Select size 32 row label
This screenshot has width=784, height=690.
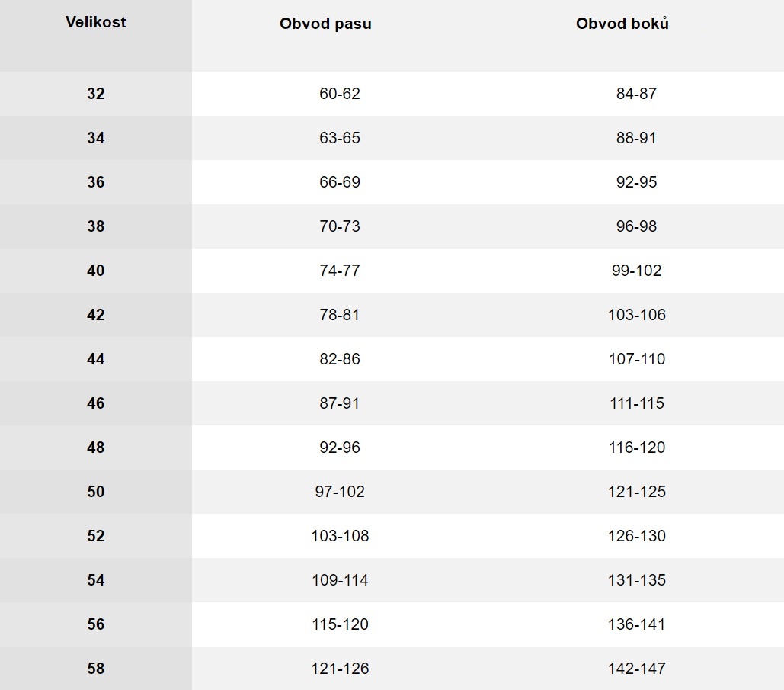point(95,94)
